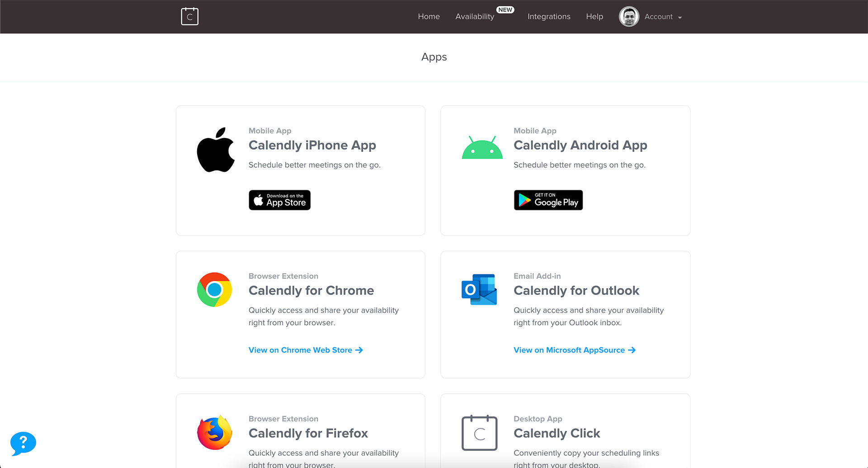Screen dimensions: 868x468
Task: Click the Android App tagline text
Action: pos(580,165)
